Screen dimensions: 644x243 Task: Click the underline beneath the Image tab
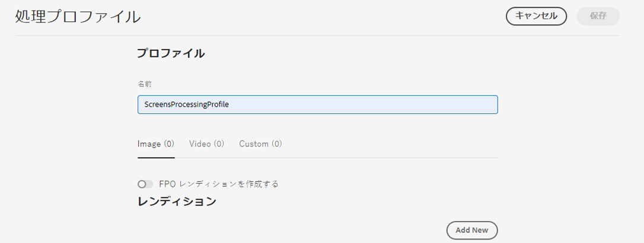[x=156, y=158]
